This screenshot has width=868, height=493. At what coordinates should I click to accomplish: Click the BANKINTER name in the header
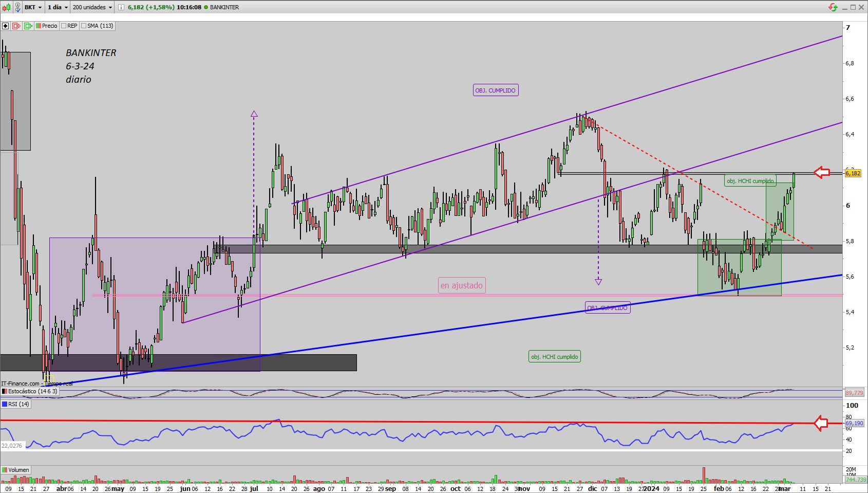pyautogui.click(x=224, y=7)
